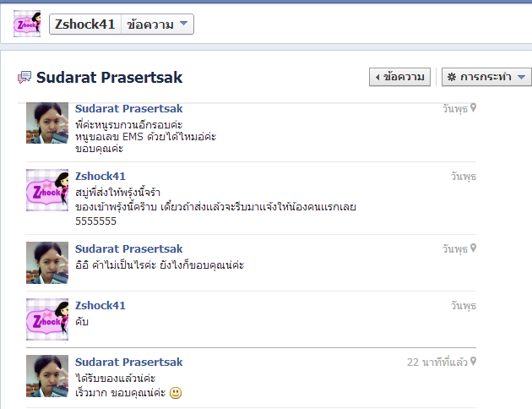Expand the การกระทำ actions dropdown arrow

point(522,77)
